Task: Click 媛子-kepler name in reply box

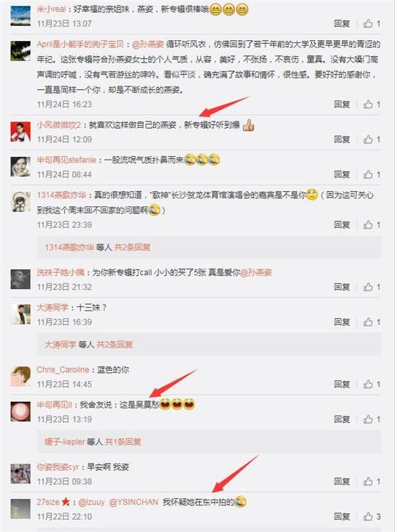Action: (65, 441)
